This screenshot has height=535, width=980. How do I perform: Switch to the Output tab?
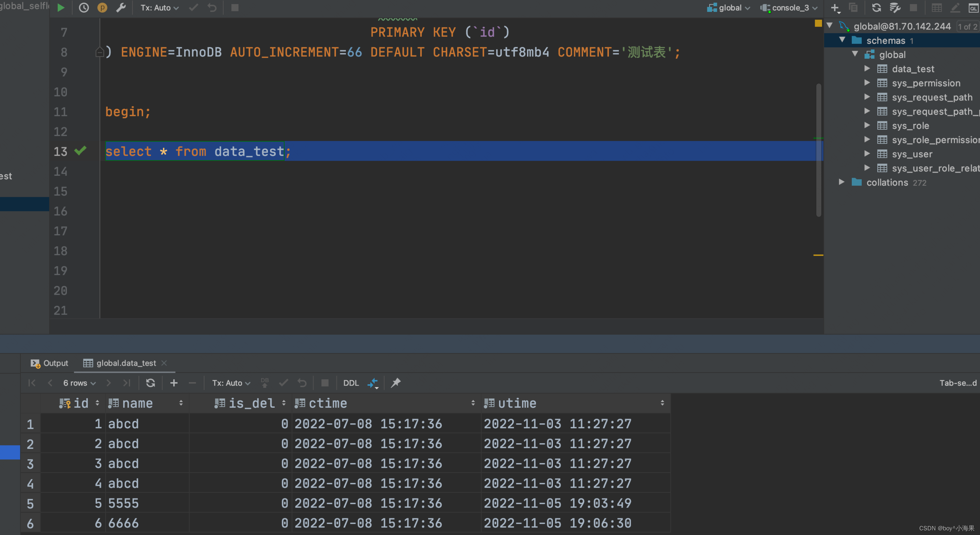click(x=50, y=363)
